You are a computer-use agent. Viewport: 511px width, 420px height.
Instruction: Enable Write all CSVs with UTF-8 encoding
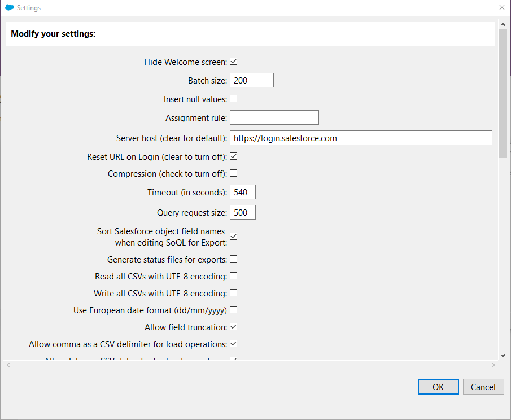pyautogui.click(x=233, y=293)
